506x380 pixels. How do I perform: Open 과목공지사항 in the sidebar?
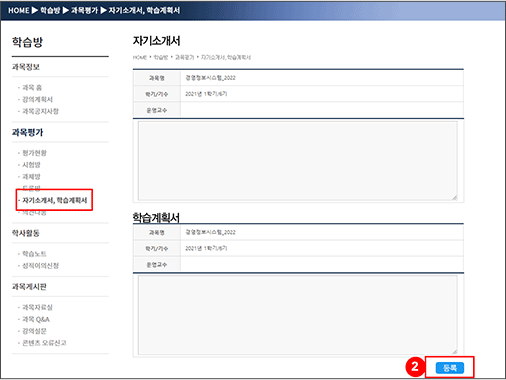[40, 111]
